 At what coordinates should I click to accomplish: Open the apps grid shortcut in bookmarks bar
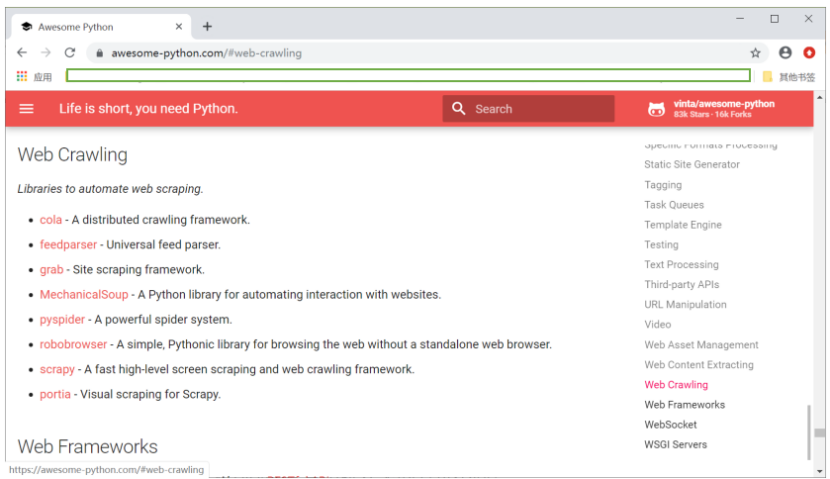click(x=22, y=76)
